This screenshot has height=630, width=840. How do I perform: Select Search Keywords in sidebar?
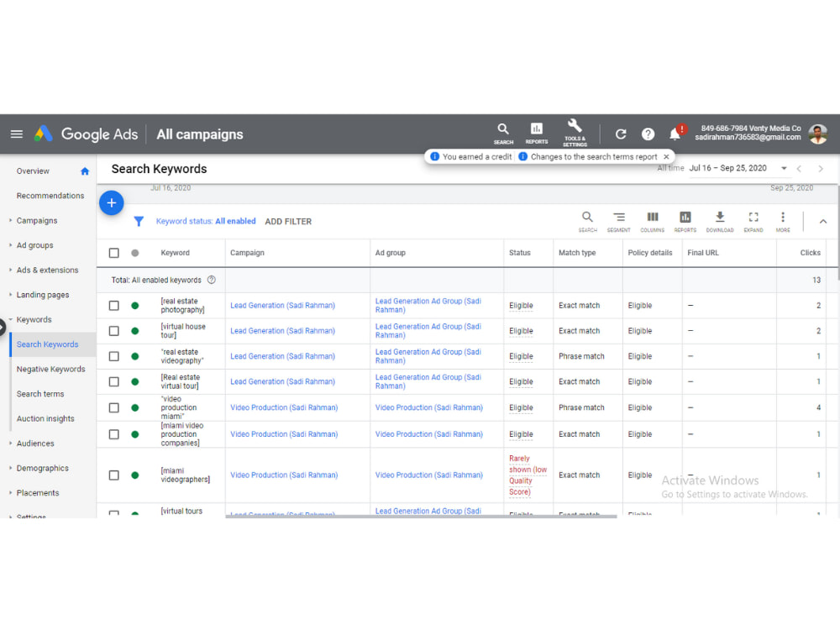48,344
